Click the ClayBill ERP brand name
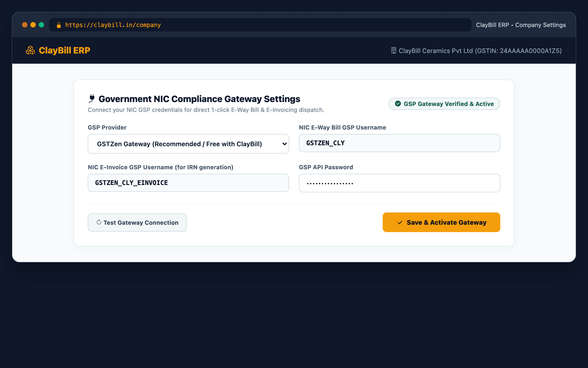588x368 pixels. (x=64, y=50)
